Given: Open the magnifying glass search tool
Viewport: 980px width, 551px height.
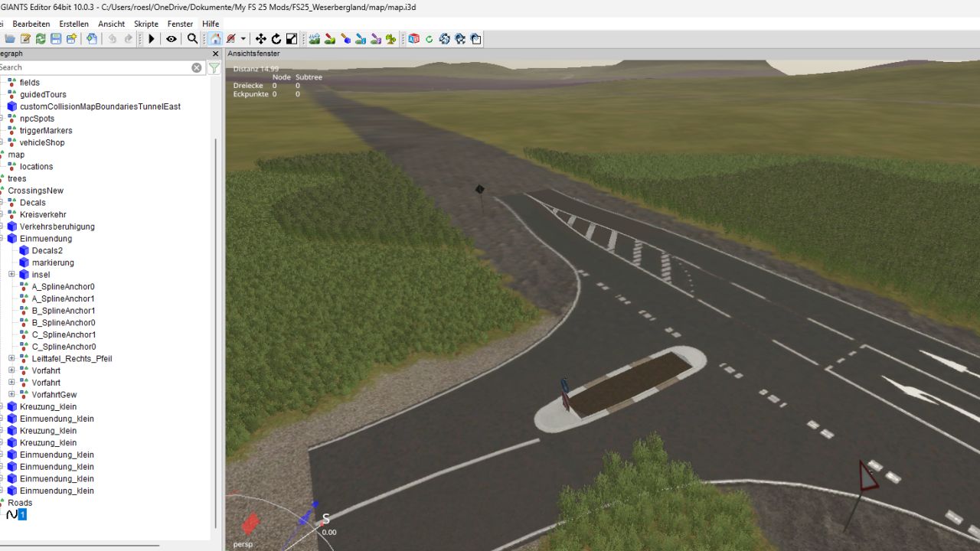Looking at the screenshot, I should [x=192, y=39].
